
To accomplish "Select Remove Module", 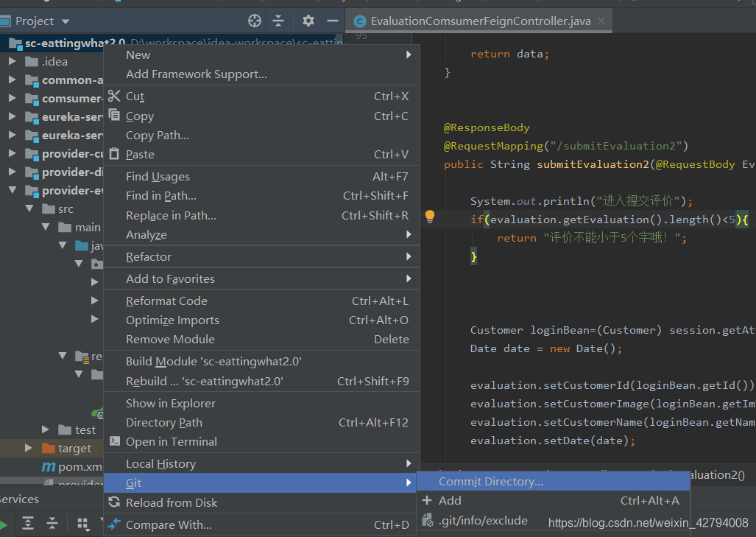I will pyautogui.click(x=262, y=340).
